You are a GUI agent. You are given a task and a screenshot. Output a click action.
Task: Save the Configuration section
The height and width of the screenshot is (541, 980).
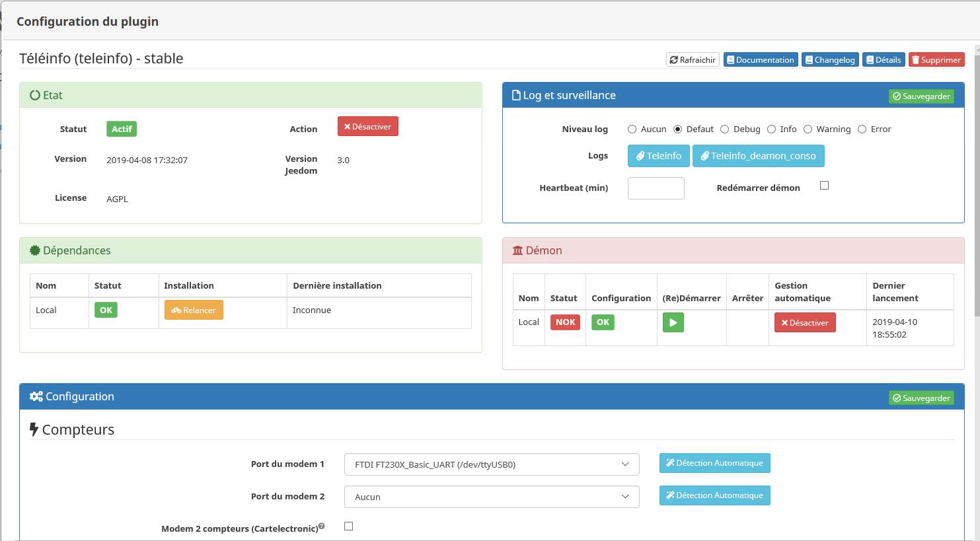coord(921,398)
